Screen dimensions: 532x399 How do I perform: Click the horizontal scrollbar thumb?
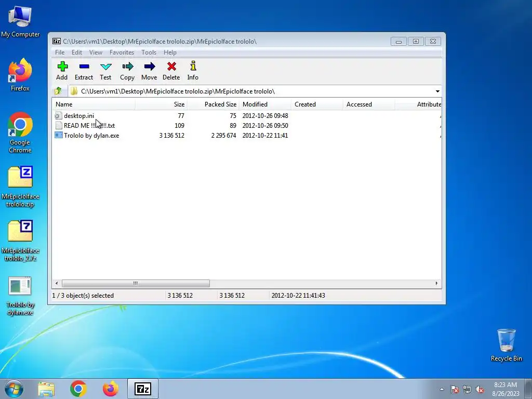[136, 283]
